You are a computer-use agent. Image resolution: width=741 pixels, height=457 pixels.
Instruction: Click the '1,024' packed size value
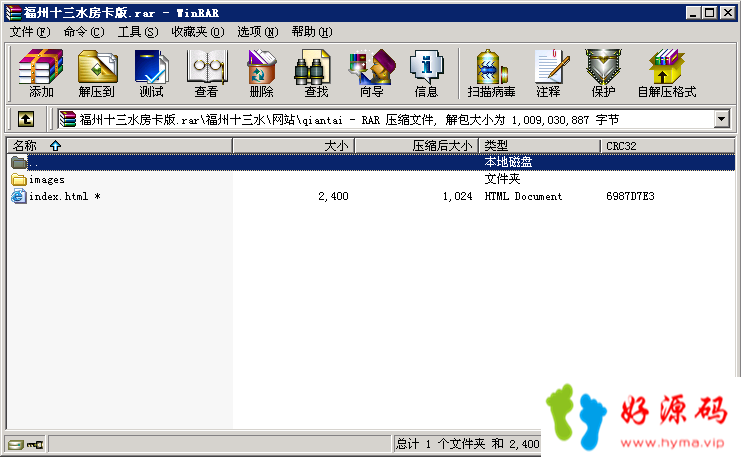click(457, 196)
